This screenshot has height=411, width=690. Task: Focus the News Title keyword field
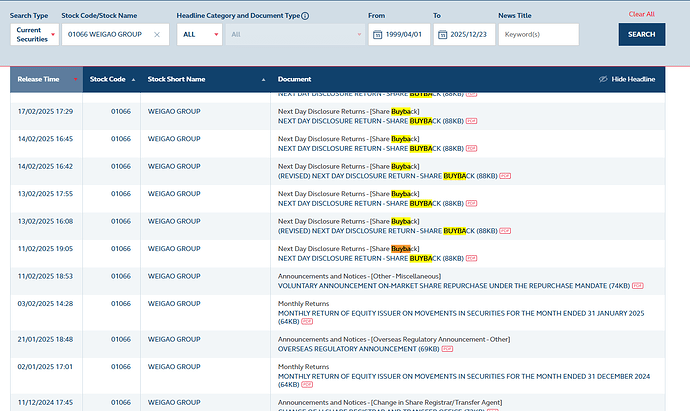[x=539, y=35]
